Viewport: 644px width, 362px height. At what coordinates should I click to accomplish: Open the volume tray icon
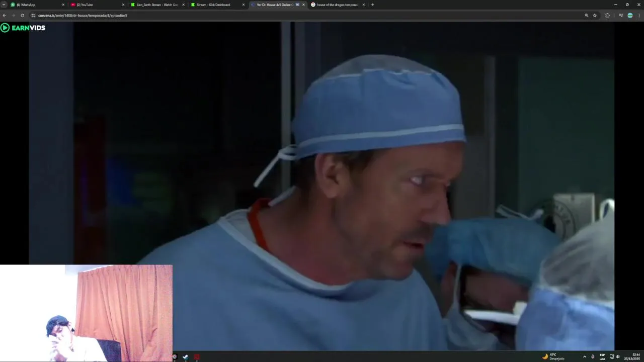pyautogui.click(x=618, y=356)
